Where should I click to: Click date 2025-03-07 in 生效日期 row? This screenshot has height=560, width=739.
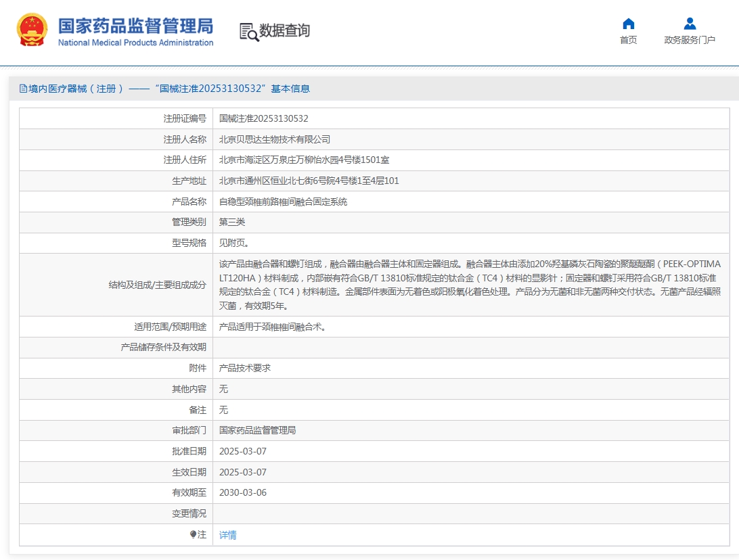[243, 472]
